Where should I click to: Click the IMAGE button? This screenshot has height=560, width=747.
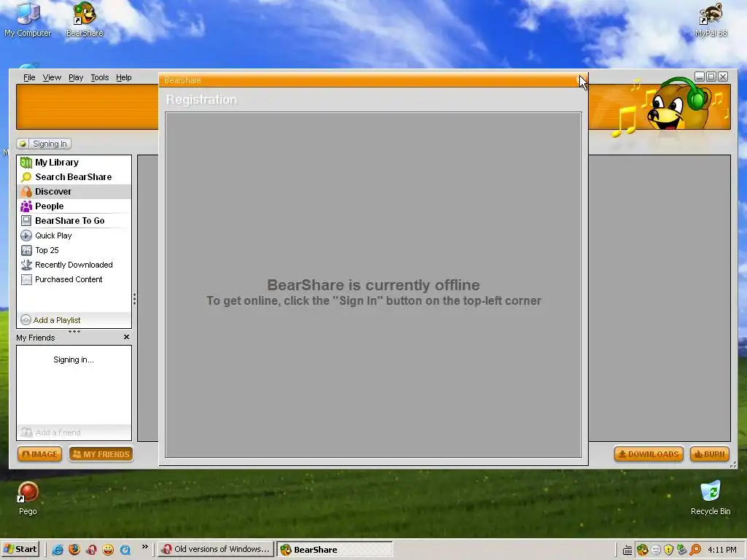[40, 454]
